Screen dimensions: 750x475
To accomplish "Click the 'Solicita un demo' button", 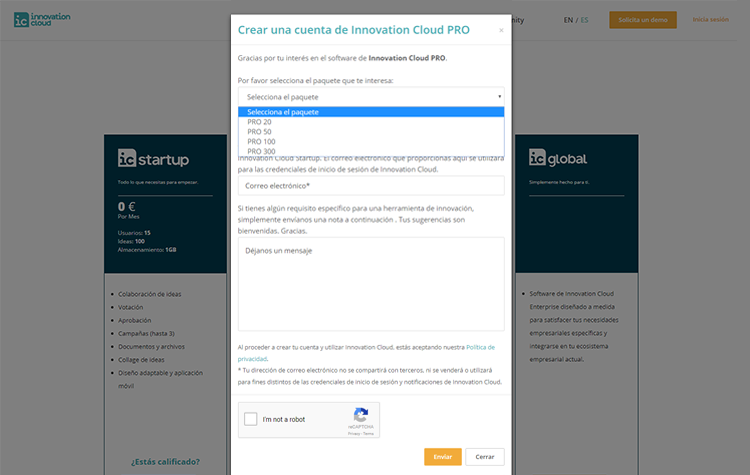I will 642,20.
